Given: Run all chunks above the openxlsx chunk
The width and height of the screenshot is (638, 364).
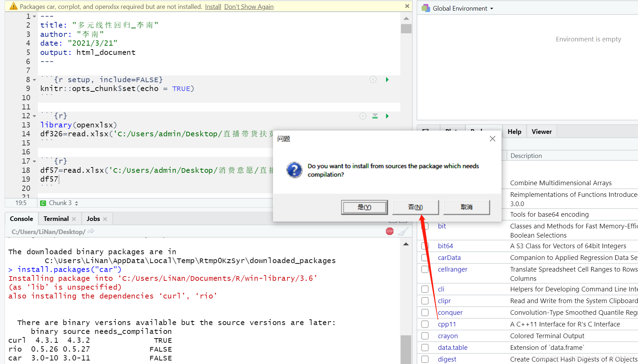Looking at the screenshot, I should pos(375,116).
